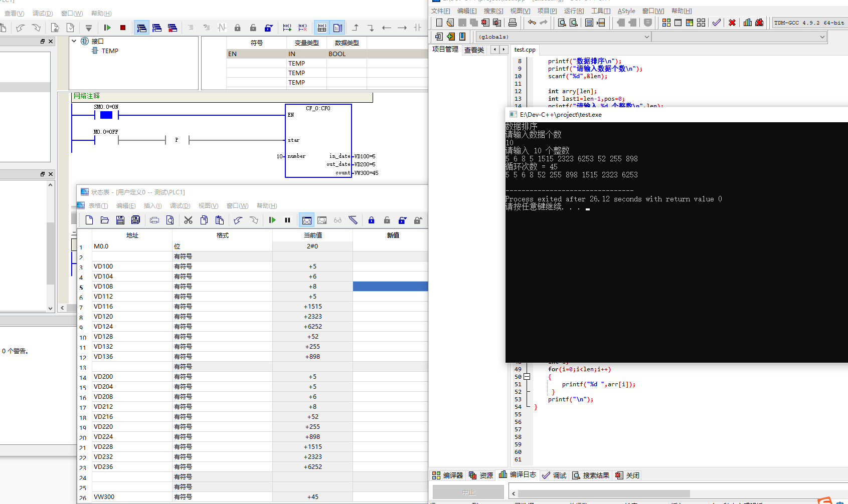The width and height of the screenshot is (848, 504).
Task: Click the delete network icon with red X
Action: point(302,28)
